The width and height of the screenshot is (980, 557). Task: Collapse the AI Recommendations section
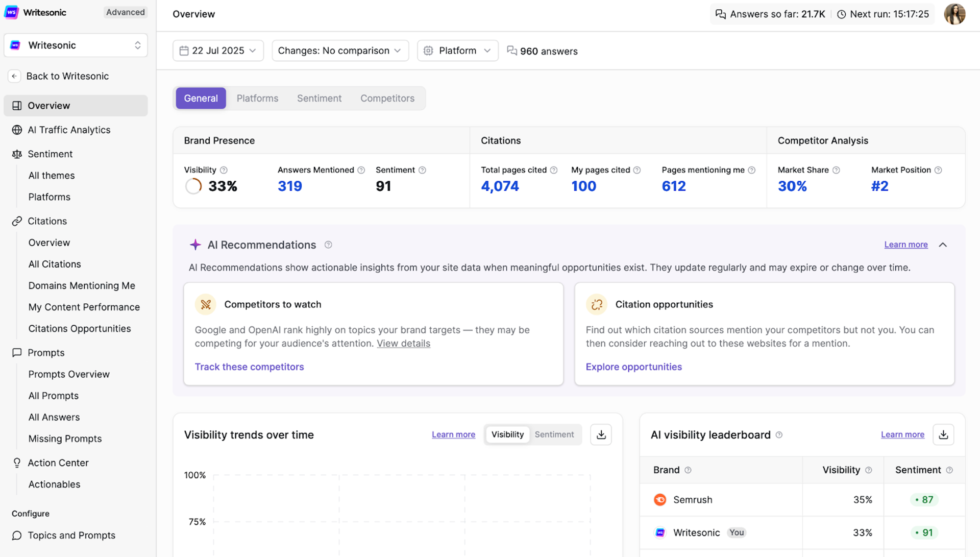[943, 245]
